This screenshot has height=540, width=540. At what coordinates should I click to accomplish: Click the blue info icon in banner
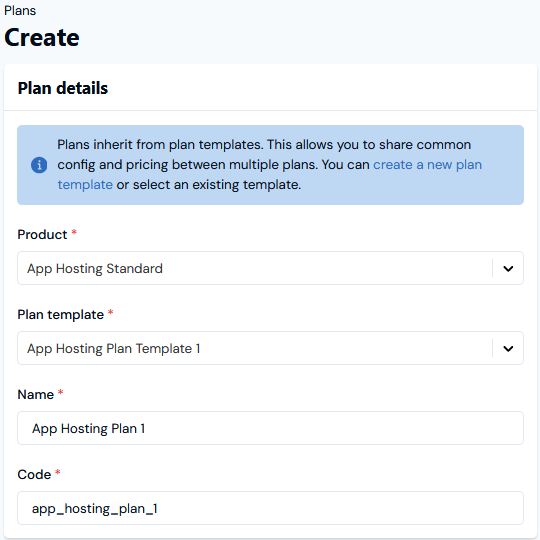coord(39,165)
